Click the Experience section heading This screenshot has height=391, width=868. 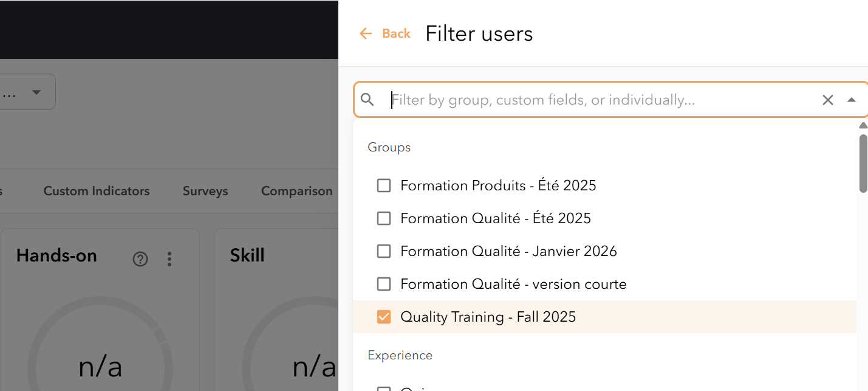(400, 355)
